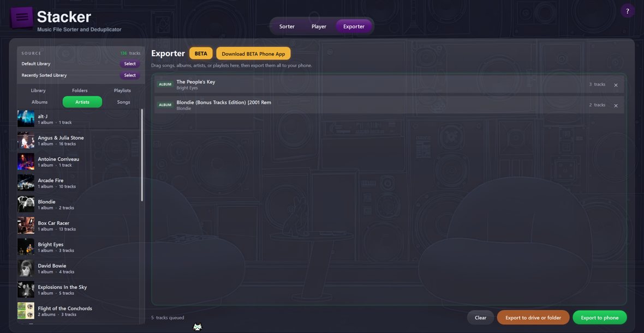Click the Arcade Fire artist name
Viewport: 644px width, 333px height.
click(51, 180)
